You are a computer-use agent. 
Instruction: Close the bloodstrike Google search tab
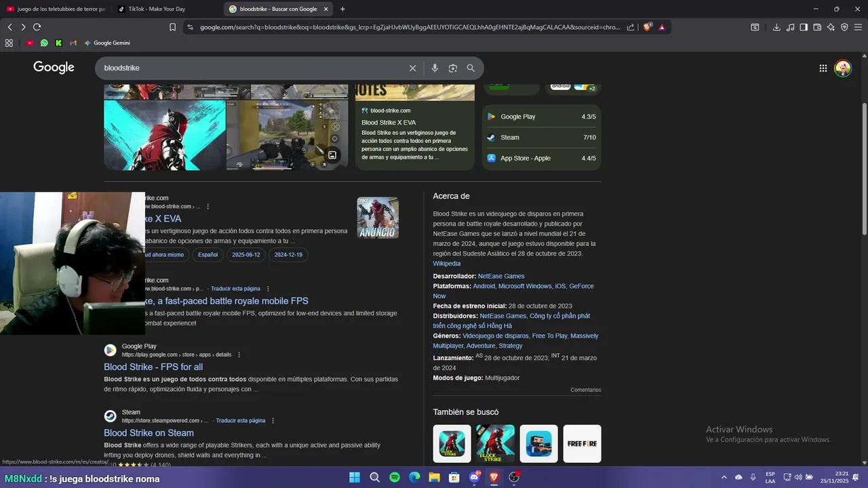(x=326, y=9)
